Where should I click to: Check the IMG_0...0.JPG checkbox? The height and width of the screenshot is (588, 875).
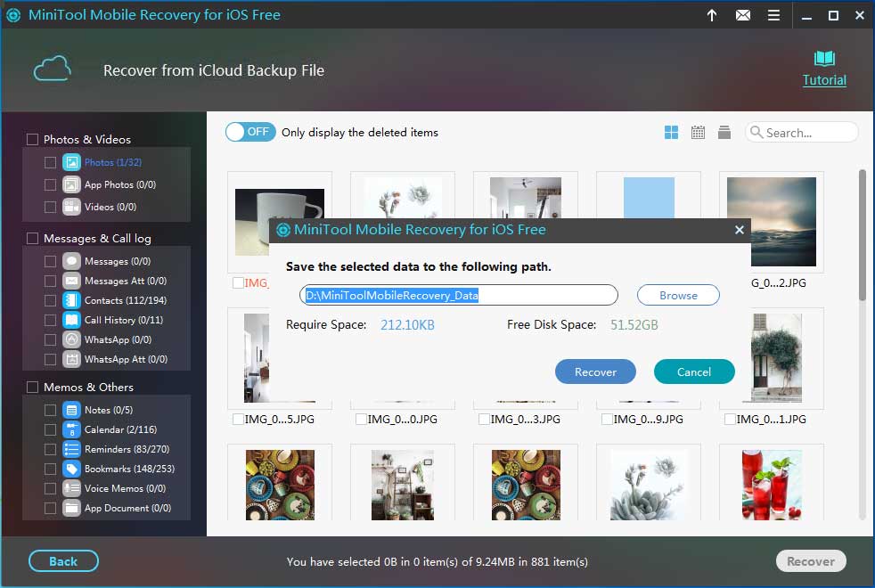361,419
